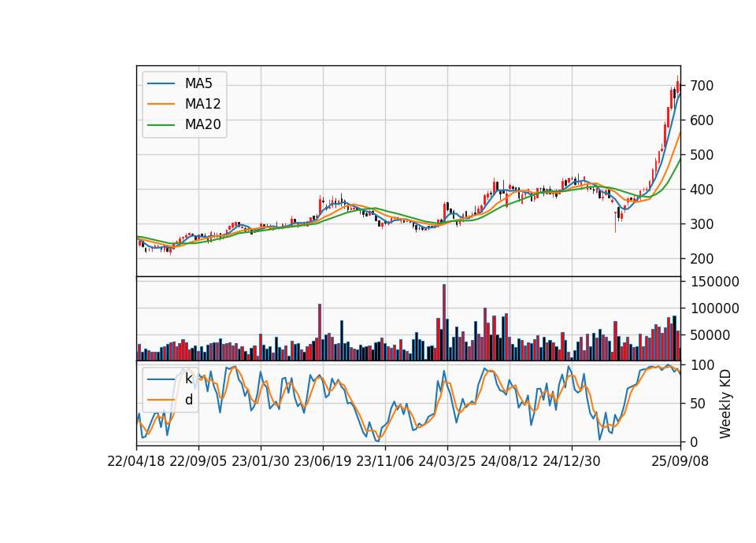Click the 25/09/08 date tick label
Image resolution: width=756 pixels, height=543 pixels.
pyautogui.click(x=680, y=461)
